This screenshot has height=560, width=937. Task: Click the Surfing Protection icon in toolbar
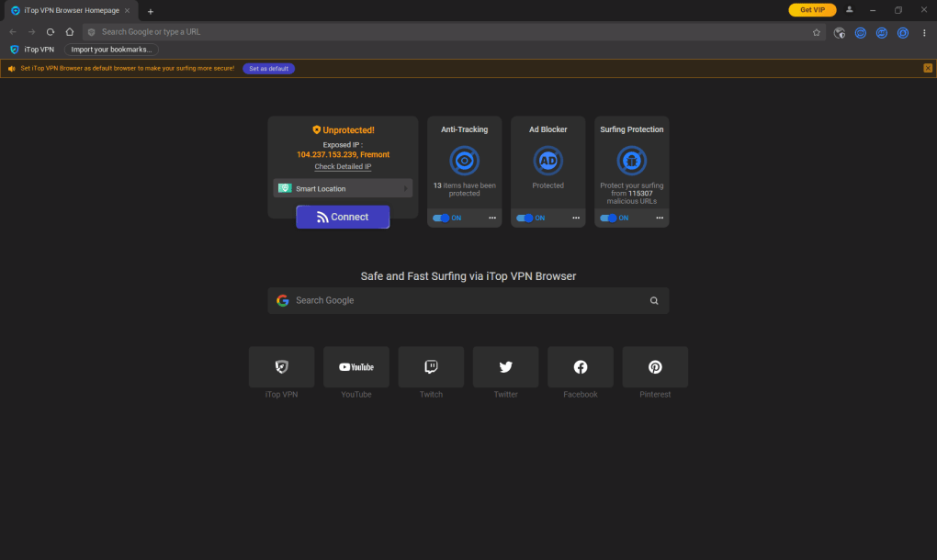tap(903, 33)
